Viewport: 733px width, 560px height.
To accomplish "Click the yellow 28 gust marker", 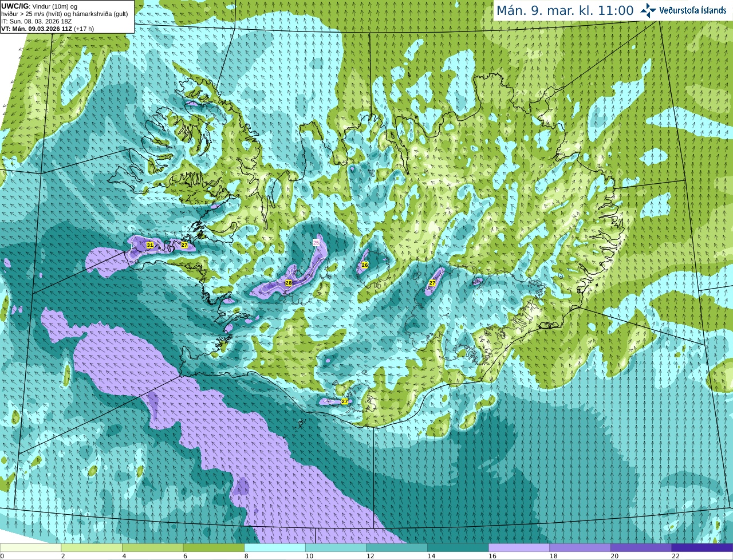I will pyautogui.click(x=289, y=283).
